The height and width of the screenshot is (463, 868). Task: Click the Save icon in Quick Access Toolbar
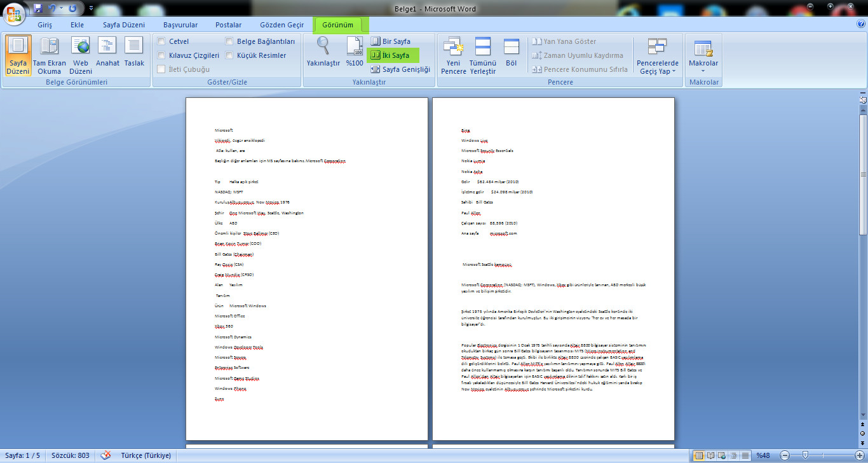pos(38,8)
